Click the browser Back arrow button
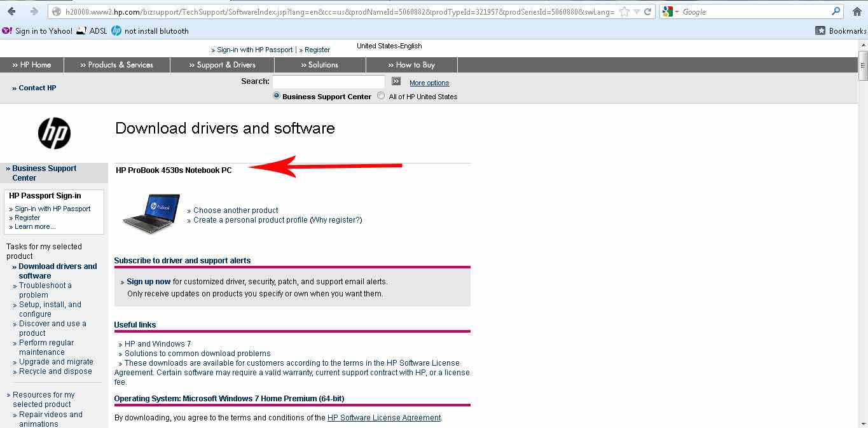868x428 pixels. (11, 11)
